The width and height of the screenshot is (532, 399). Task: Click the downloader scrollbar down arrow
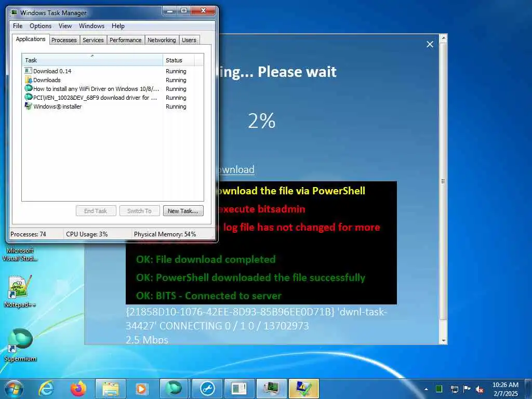[443, 340]
